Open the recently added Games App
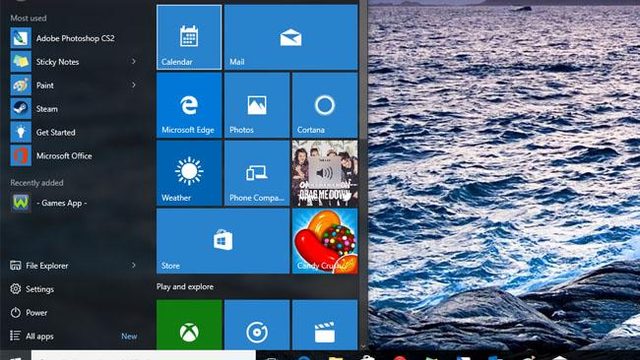This screenshot has width=640, height=360. (x=76, y=203)
